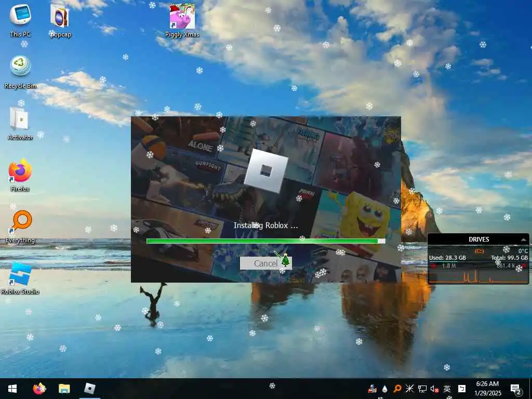The height and width of the screenshot is (399, 532).
Task: Collapse the DRIVES gadget arrow
Action: 524,240
